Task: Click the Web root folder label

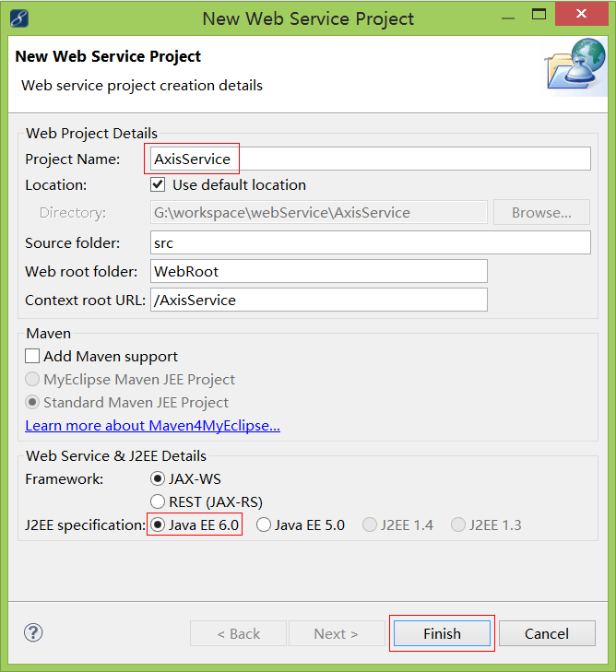Action: pyautogui.click(x=81, y=271)
